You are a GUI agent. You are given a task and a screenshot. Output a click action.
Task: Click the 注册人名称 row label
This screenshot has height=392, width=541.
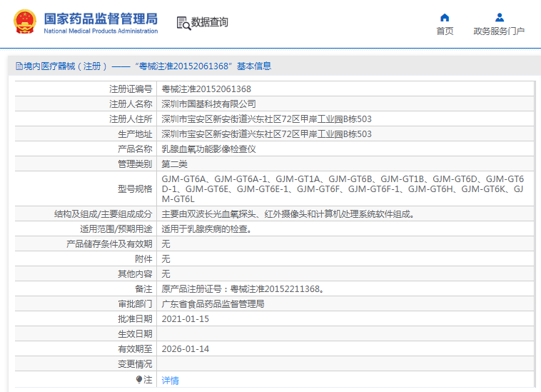click(131, 104)
